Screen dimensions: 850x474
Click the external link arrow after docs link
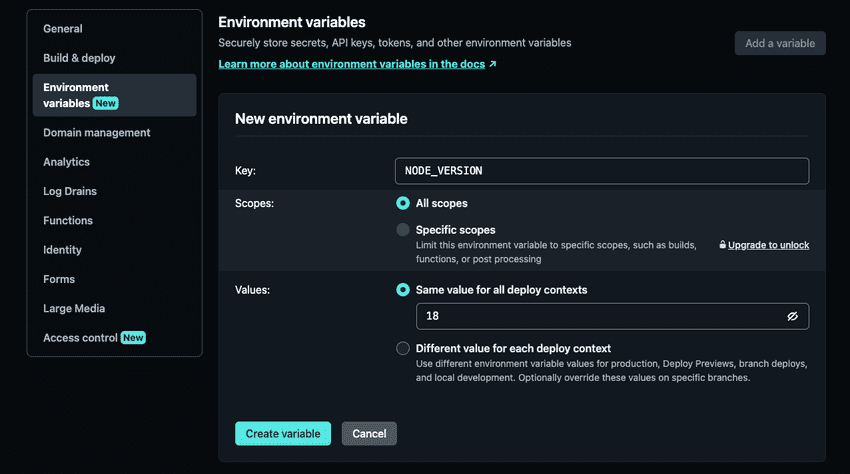click(x=492, y=64)
